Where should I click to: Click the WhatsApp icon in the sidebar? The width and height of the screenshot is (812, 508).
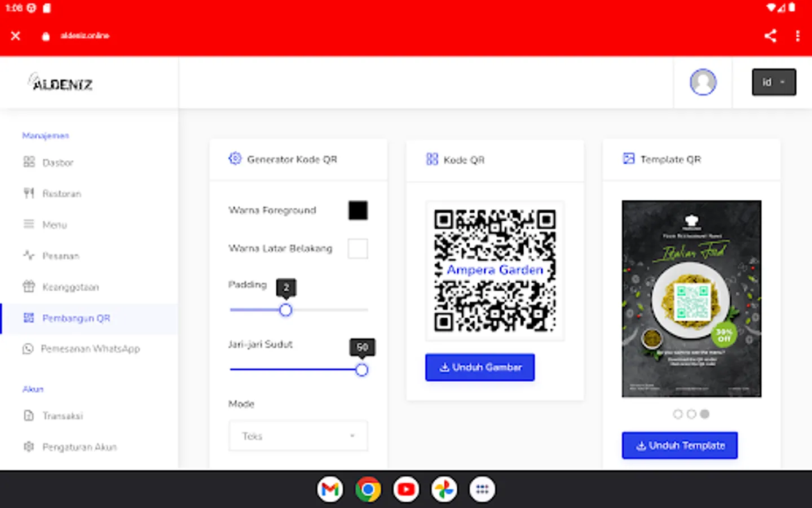[28, 349]
